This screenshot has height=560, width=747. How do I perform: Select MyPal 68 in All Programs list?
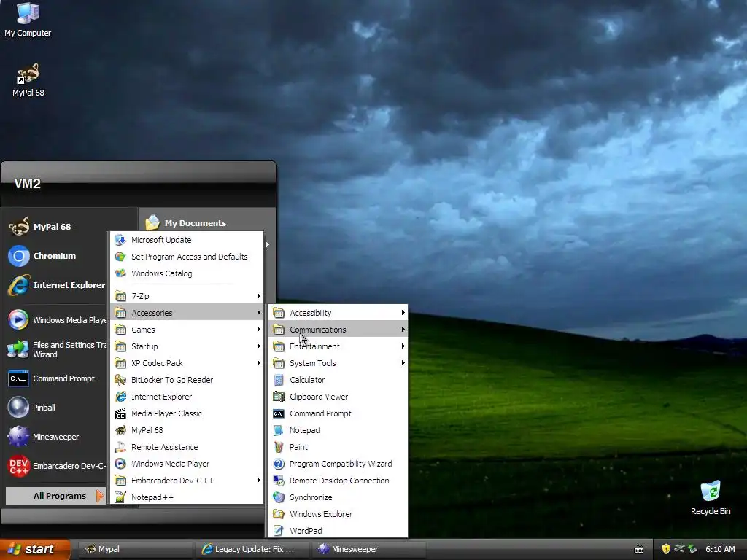point(187,430)
